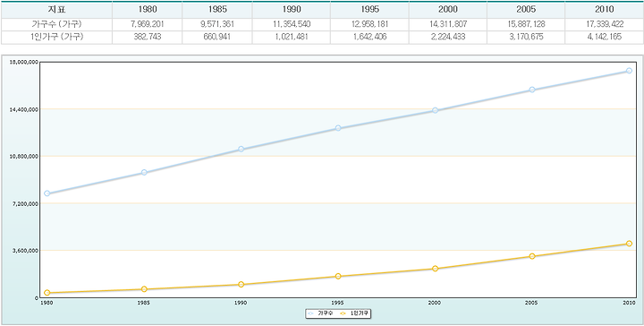Click the blue 가구수 legend marker
Image resolution: width=644 pixels, height=326 pixels.
click(x=310, y=313)
